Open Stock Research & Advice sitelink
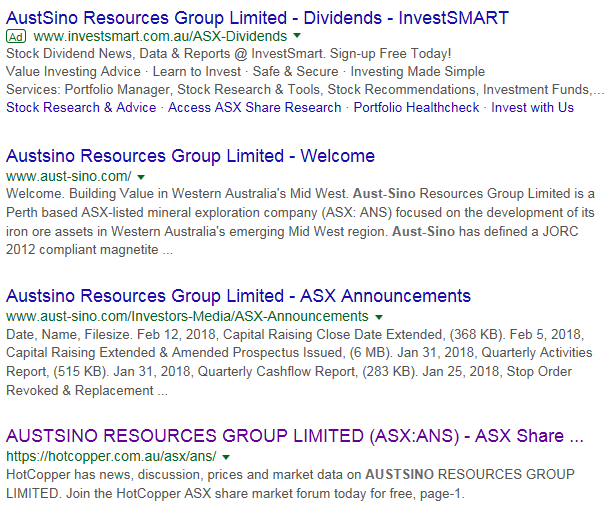This screenshot has height=511, width=606. [x=81, y=107]
